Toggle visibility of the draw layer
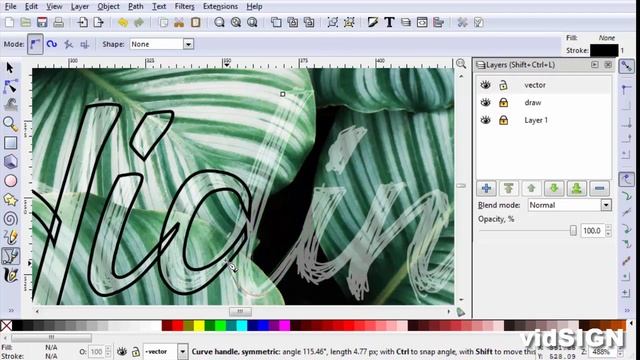This screenshot has width=640, height=360. point(485,102)
